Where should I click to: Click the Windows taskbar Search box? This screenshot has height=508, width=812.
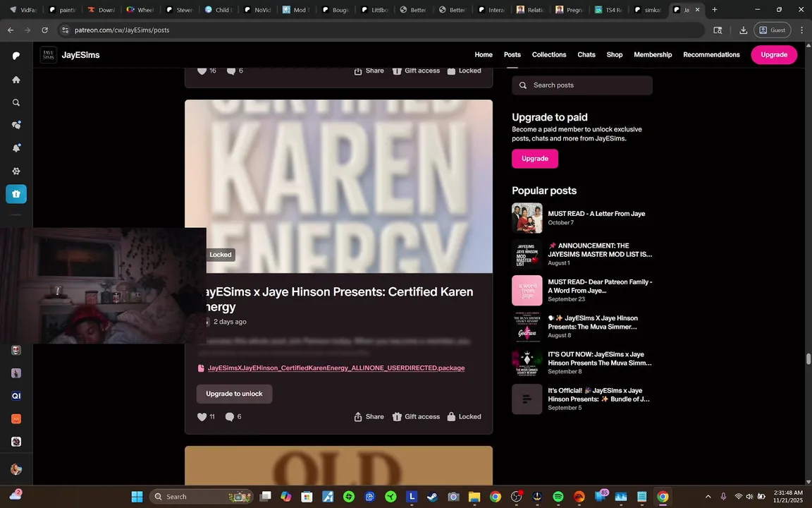(202, 497)
